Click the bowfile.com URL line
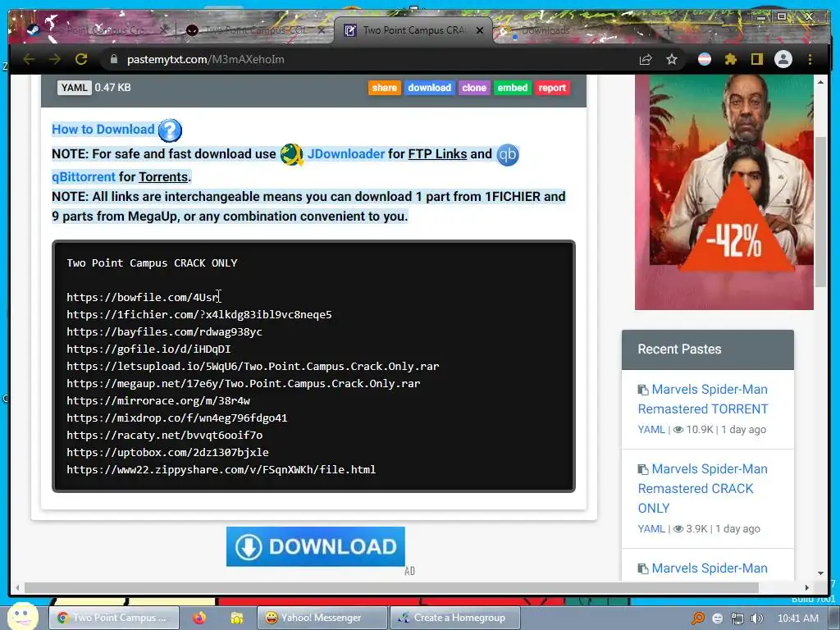This screenshot has width=840, height=630. coord(143,297)
